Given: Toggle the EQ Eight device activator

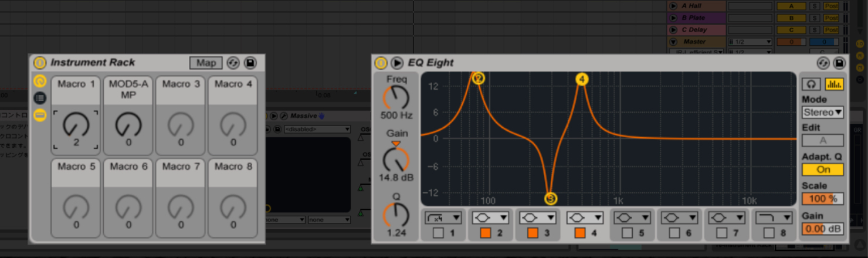Looking at the screenshot, I should click(x=381, y=63).
